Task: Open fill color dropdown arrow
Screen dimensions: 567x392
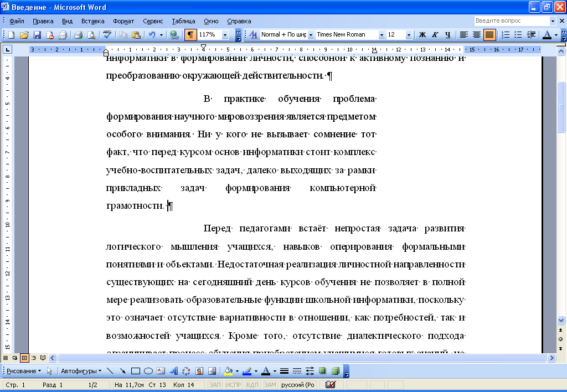Action: 237,370
